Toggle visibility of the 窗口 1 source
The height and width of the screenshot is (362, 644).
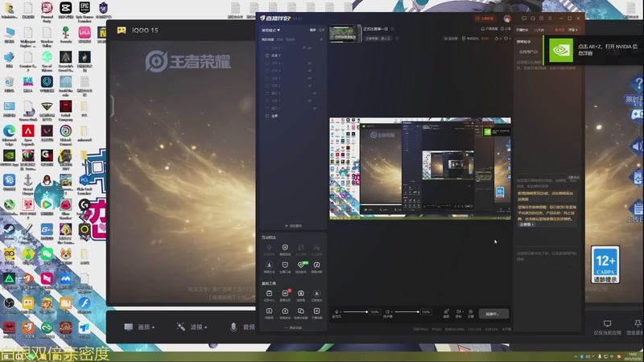click(315, 109)
